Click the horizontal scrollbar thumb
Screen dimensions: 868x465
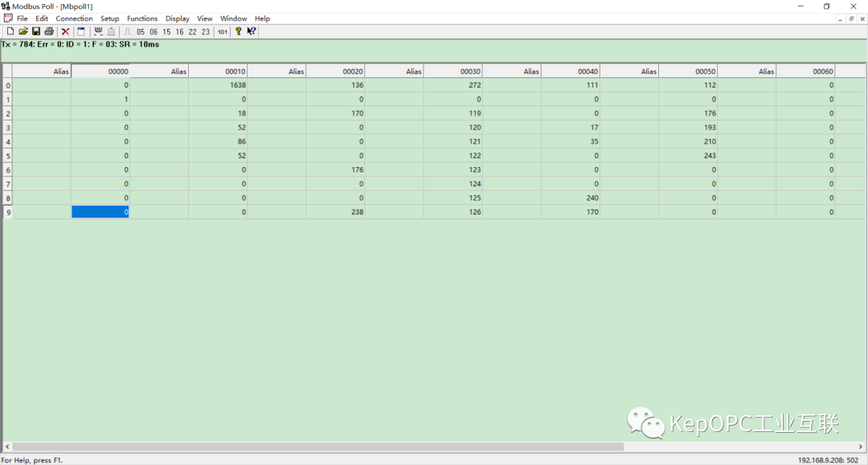[318, 447]
